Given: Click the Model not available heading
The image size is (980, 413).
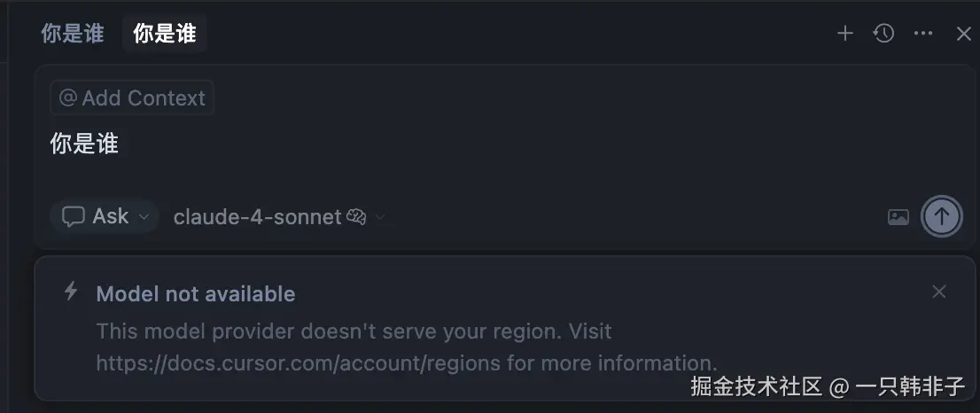Looking at the screenshot, I should 196,293.
